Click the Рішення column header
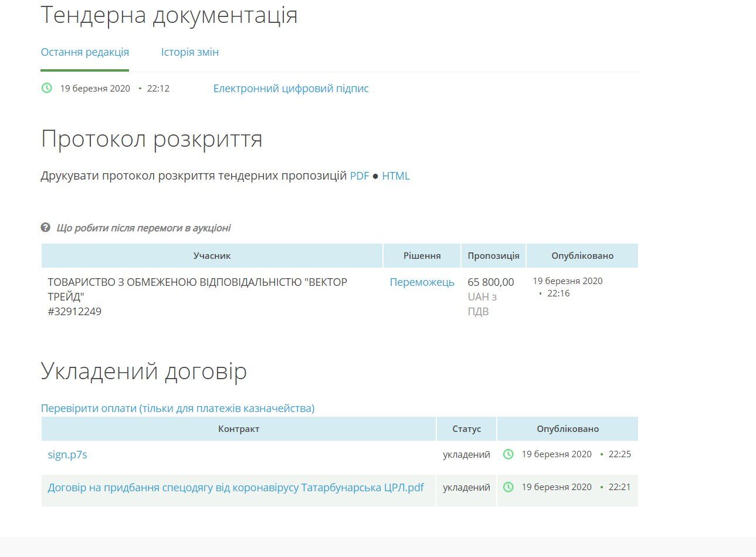756x557 pixels. pos(422,256)
